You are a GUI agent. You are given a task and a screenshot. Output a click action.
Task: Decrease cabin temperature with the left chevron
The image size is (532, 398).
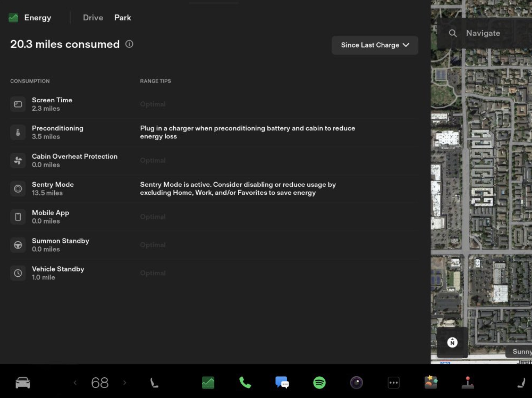point(76,383)
